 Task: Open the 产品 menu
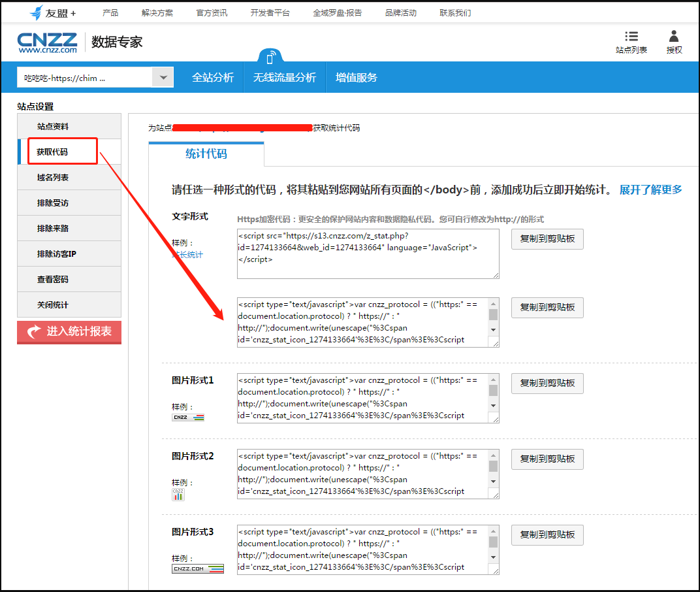pyautogui.click(x=110, y=13)
